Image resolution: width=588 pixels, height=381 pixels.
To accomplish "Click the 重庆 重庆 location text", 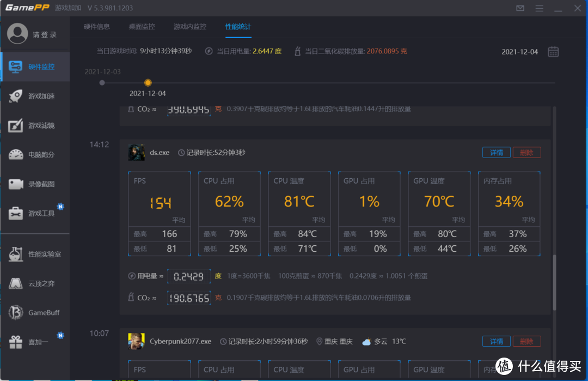I will (338, 341).
